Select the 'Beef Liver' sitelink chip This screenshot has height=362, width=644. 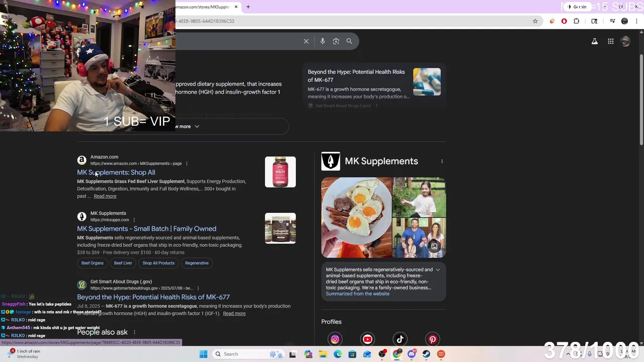click(x=123, y=263)
